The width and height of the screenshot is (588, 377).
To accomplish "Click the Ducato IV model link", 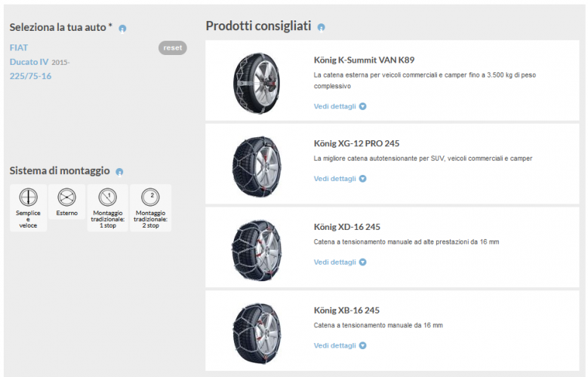I will click(29, 62).
